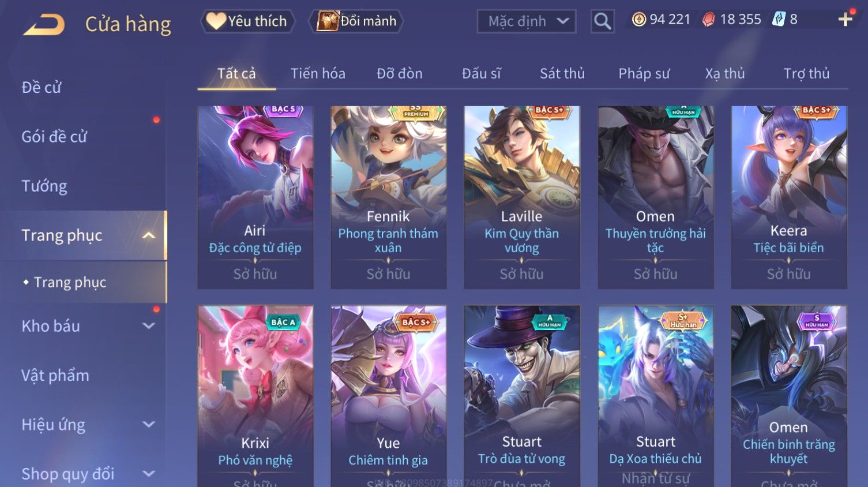This screenshot has height=487, width=868.
Task: Tap the gold coin currency icon
Action: tap(638, 20)
